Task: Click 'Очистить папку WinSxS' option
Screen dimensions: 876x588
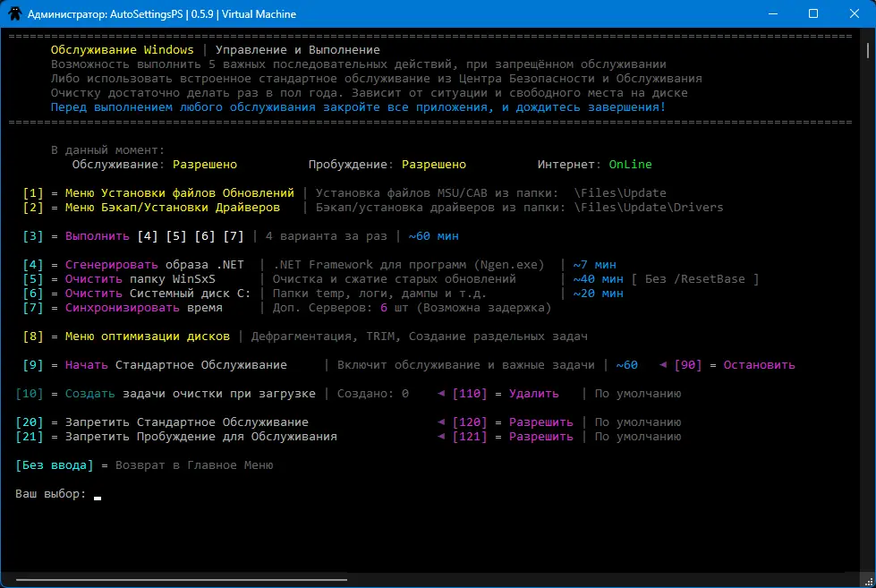Action: pos(140,279)
